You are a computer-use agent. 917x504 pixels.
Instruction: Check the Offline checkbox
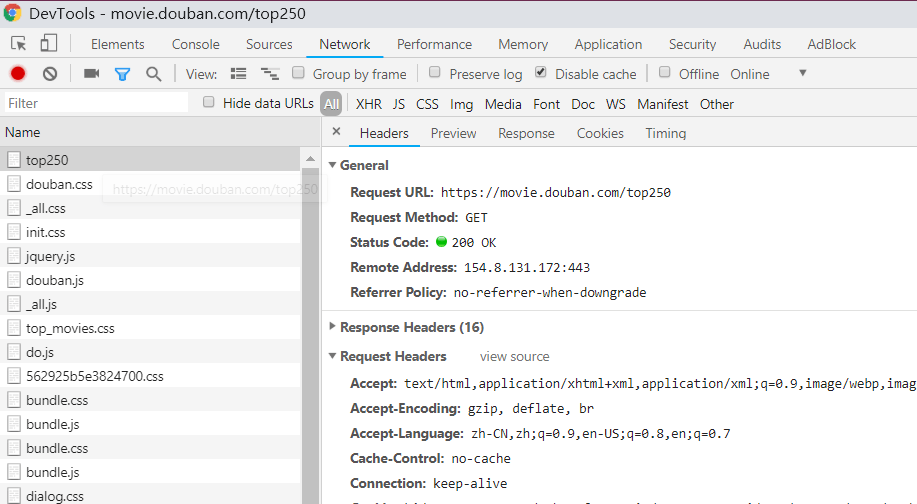point(664,72)
